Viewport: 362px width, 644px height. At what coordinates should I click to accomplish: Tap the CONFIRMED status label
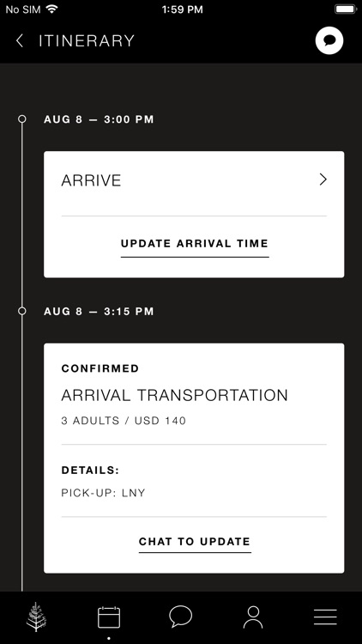click(100, 368)
